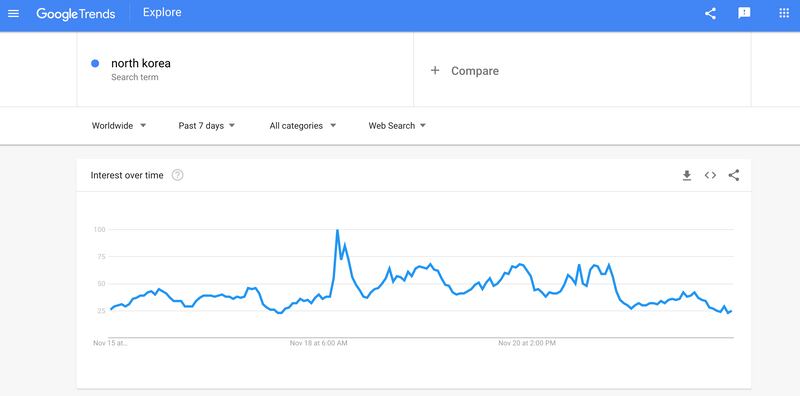Click the peak point at 100
Viewport: 800px width, 396px height.
[x=337, y=230]
